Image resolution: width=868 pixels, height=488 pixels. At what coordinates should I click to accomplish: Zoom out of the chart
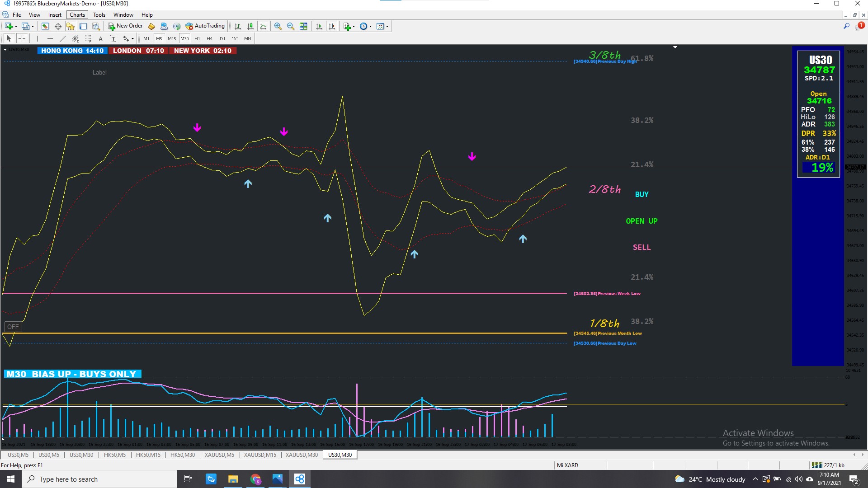[x=290, y=26]
